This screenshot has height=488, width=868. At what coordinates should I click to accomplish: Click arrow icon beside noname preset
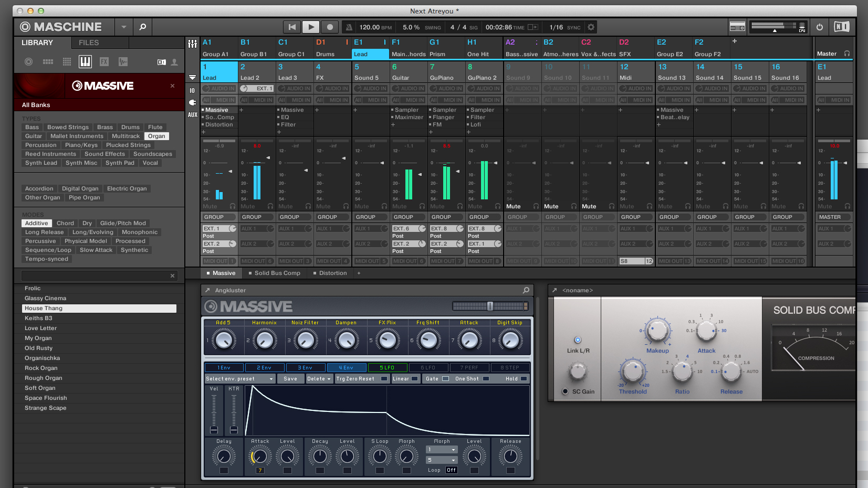tap(555, 290)
